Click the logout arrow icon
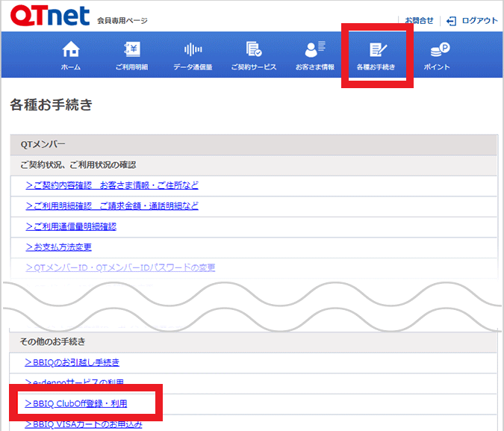The image size is (504, 431). point(451,21)
